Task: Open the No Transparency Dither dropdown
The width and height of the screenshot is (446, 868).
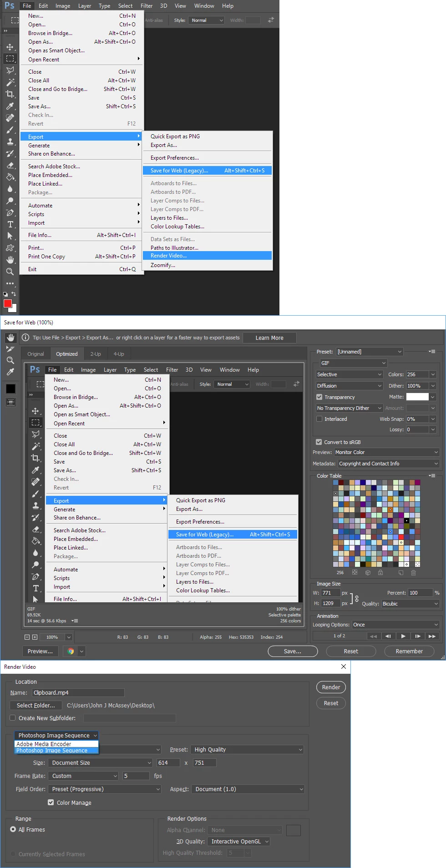Action: tap(350, 408)
